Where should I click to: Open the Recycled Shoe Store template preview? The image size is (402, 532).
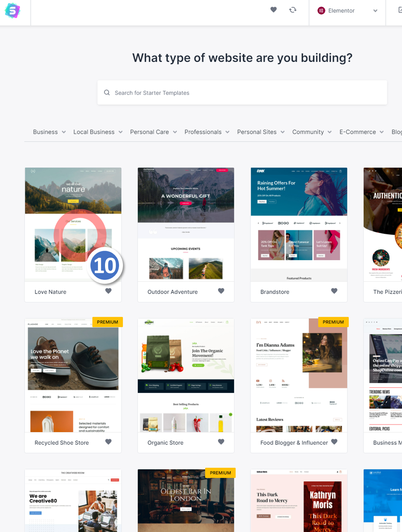click(73, 375)
